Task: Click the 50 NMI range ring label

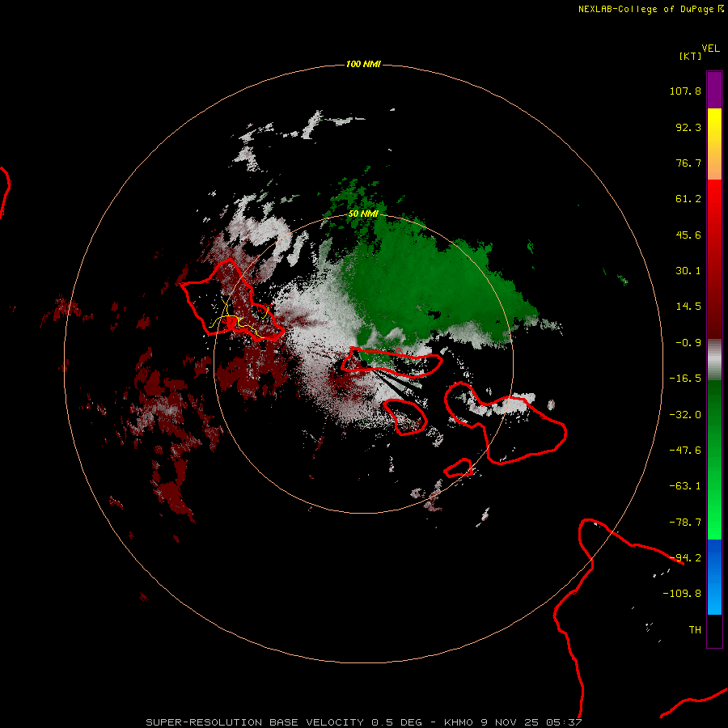Action: pyautogui.click(x=363, y=214)
